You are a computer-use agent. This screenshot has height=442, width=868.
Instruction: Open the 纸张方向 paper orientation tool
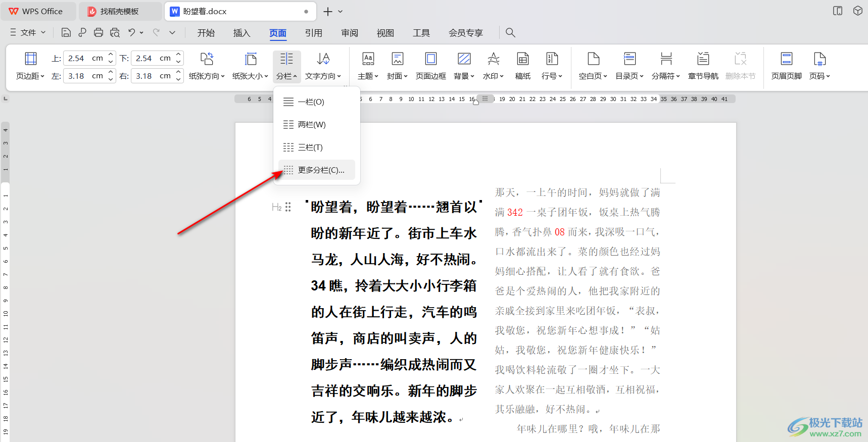[207, 66]
